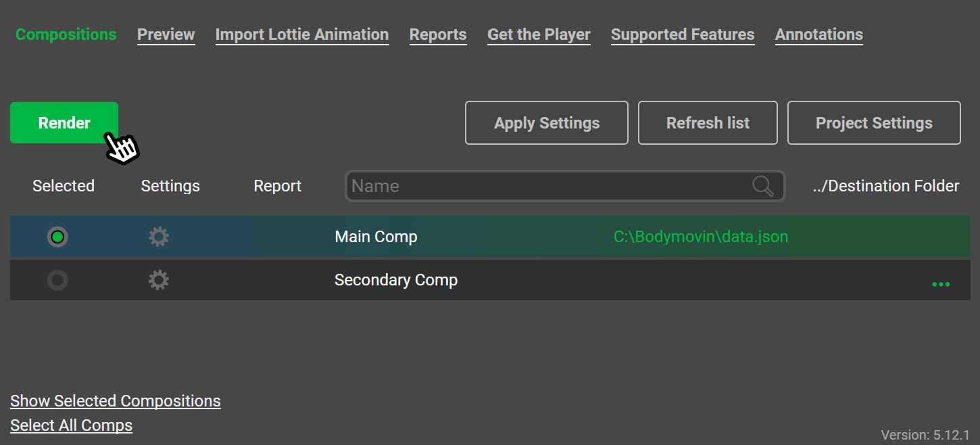The height and width of the screenshot is (445, 980).
Task: Click the Apply Settings button
Action: [547, 123]
